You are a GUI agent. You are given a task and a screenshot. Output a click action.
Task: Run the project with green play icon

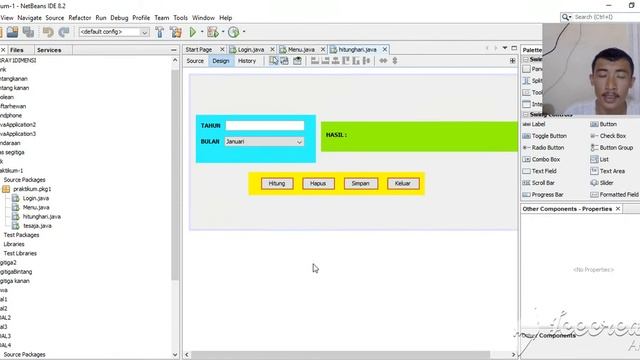(x=193, y=32)
